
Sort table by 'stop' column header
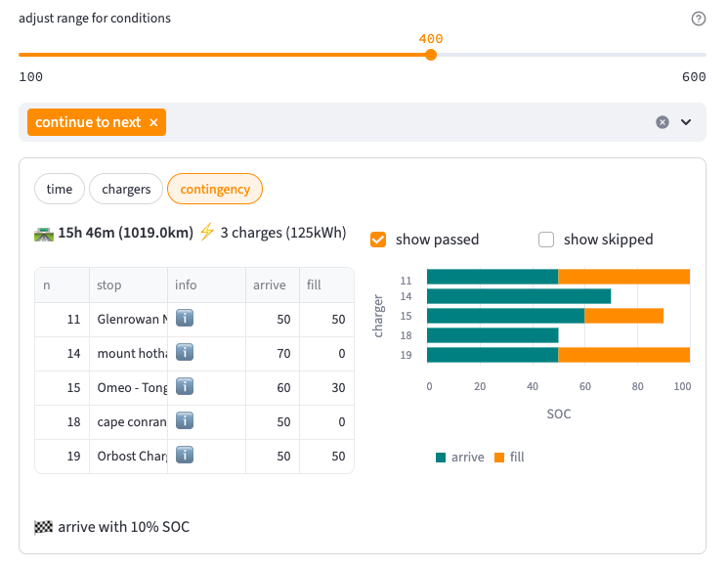pos(109,285)
